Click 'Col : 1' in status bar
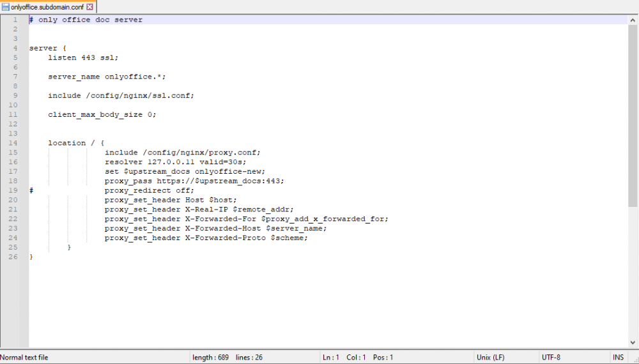This screenshot has width=639, height=364. (356, 358)
